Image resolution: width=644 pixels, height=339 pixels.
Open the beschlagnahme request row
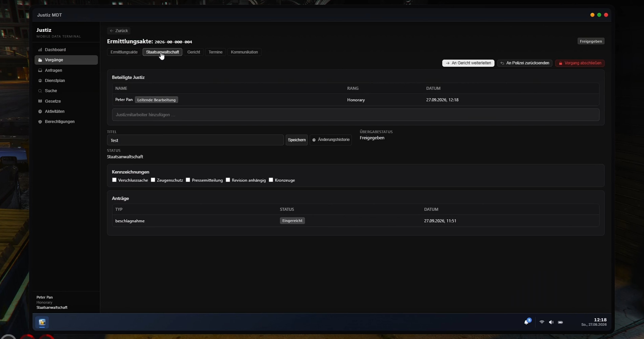(356, 221)
